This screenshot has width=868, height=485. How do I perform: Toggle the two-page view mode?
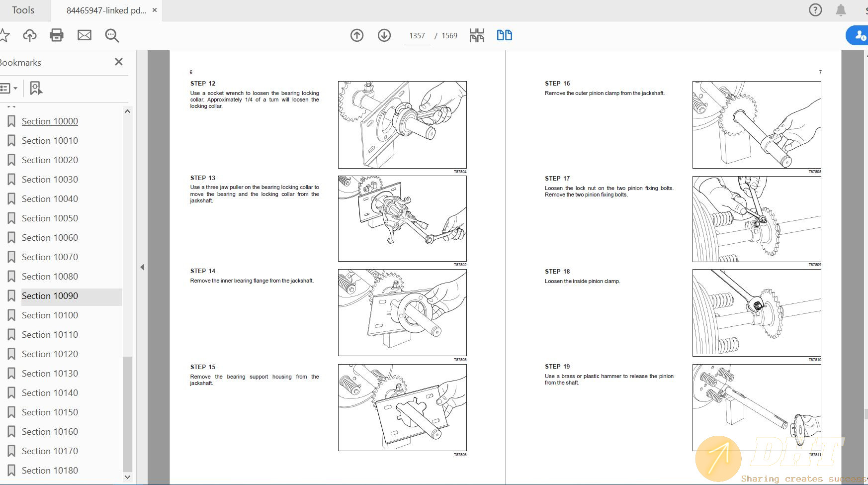(x=504, y=35)
